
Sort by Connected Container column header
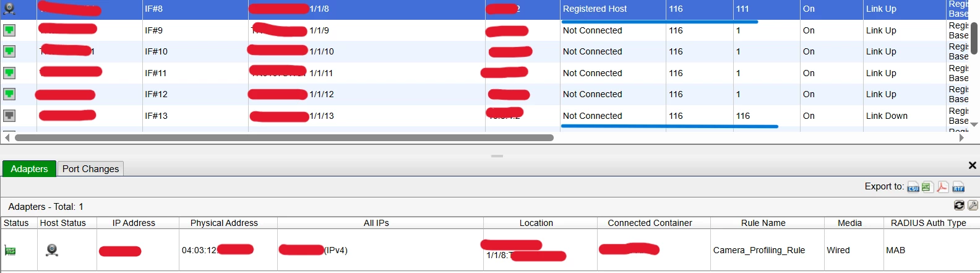click(650, 223)
